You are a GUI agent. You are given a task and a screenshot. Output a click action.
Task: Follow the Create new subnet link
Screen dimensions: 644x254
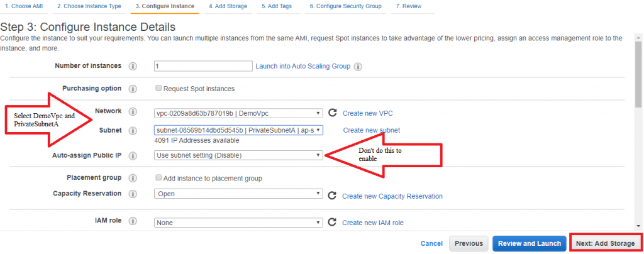(371, 130)
